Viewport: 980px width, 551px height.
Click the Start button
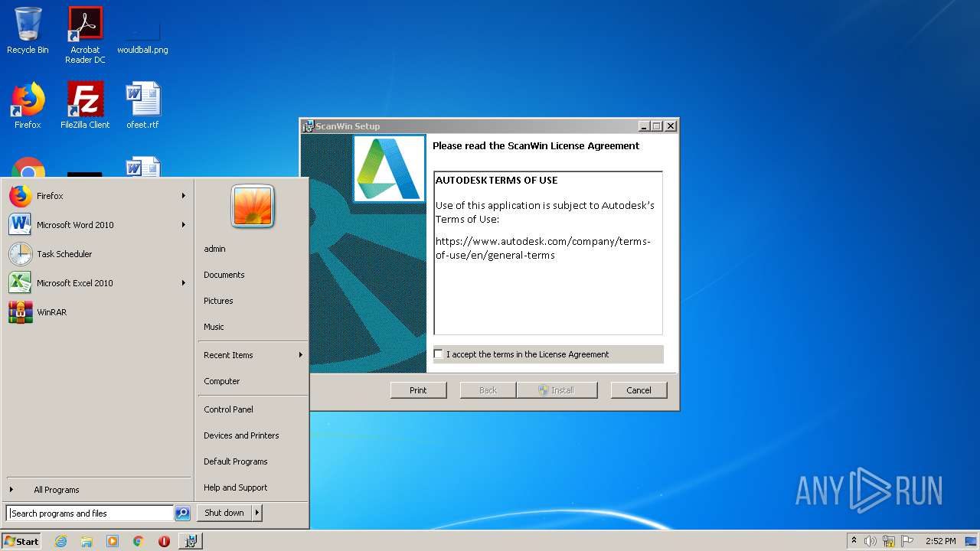pos(21,541)
